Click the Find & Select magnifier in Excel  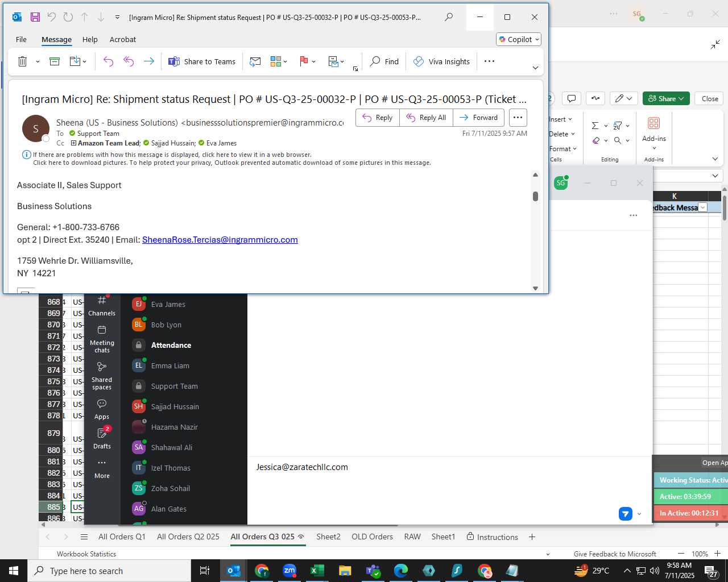pyautogui.click(x=618, y=140)
